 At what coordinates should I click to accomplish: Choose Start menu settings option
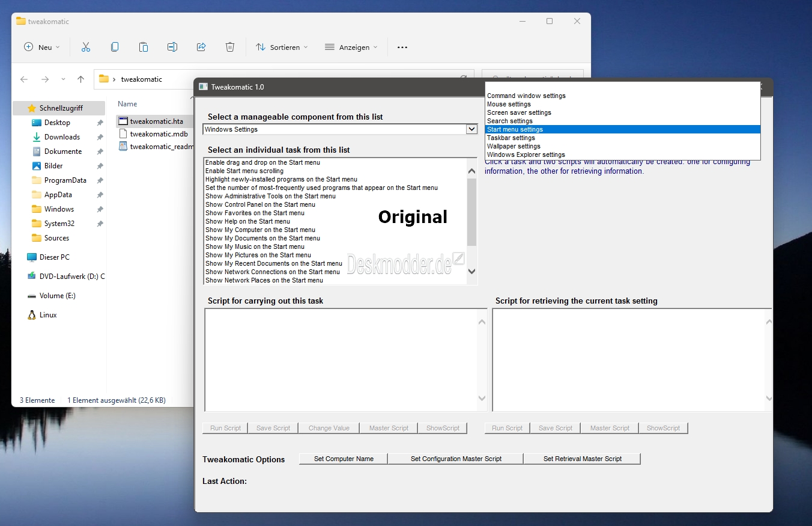[623, 129]
